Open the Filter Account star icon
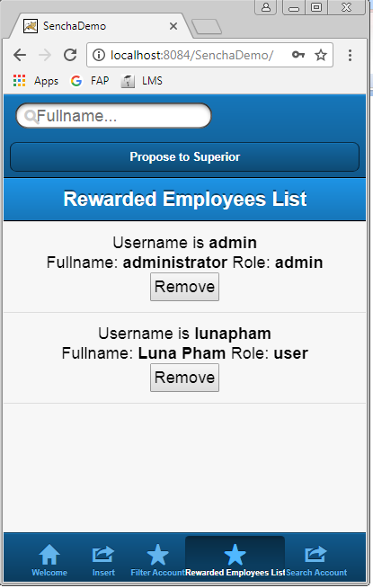 (157, 555)
